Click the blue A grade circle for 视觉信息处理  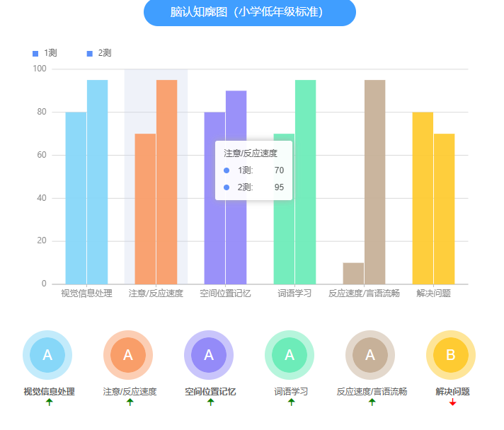click(47, 355)
